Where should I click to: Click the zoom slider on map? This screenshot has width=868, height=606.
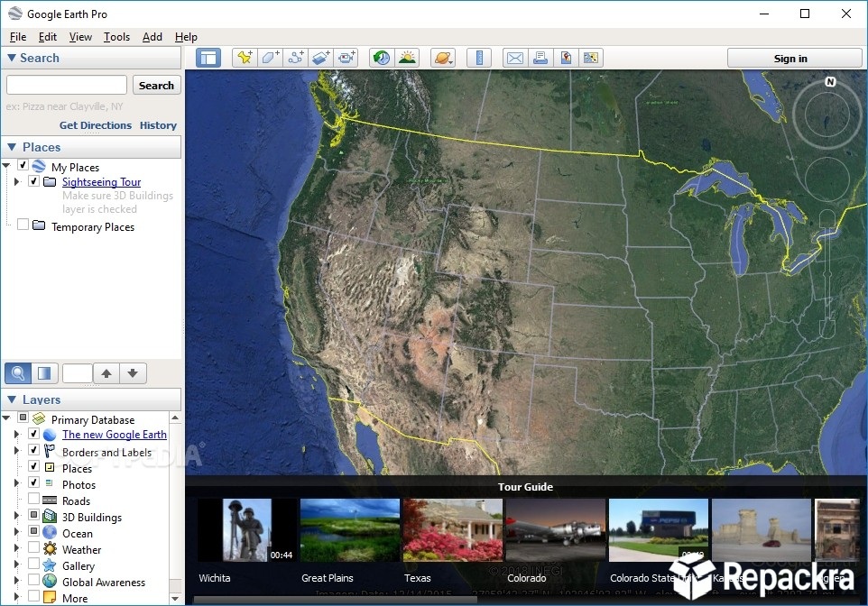coord(827,275)
